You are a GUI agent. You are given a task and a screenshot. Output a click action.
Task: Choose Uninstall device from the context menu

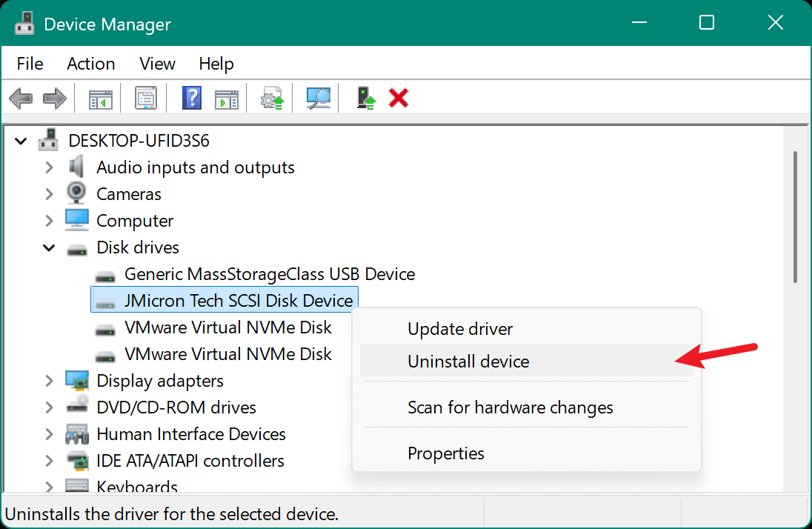coord(468,362)
